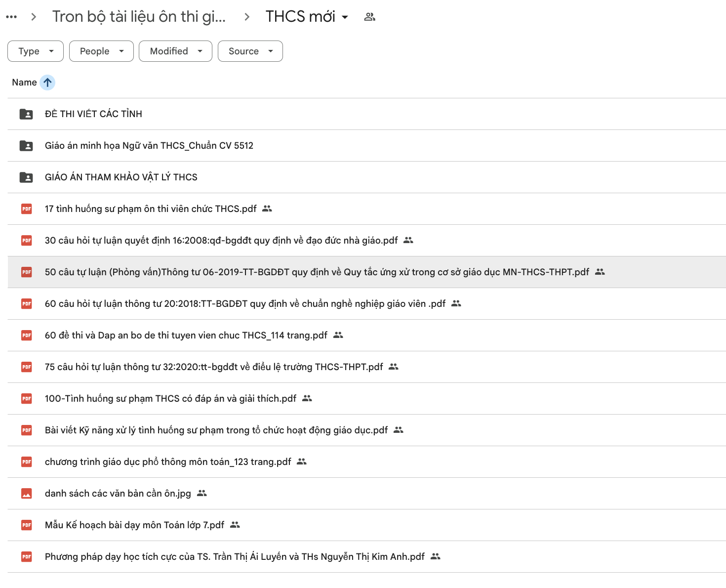
Task: Open the Source filter dropdown
Action: click(250, 51)
